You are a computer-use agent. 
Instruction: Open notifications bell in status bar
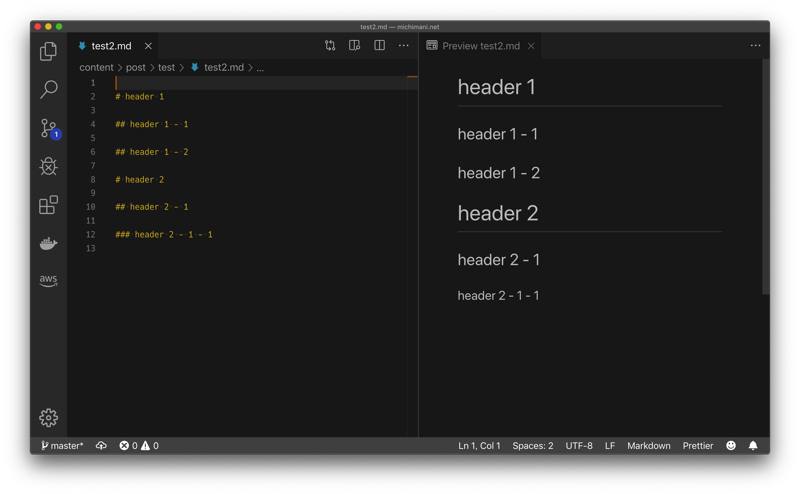point(753,446)
